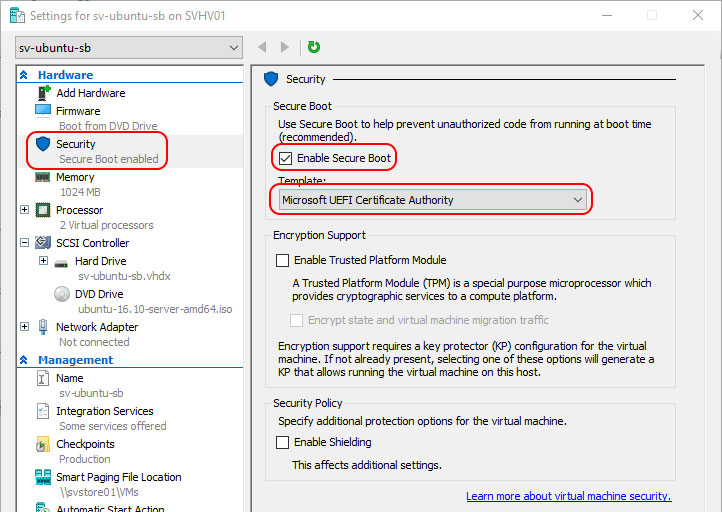This screenshot has width=722, height=512.
Task: Open the sv-ubuntu-sb virtual machine dropdown
Action: coord(130,48)
